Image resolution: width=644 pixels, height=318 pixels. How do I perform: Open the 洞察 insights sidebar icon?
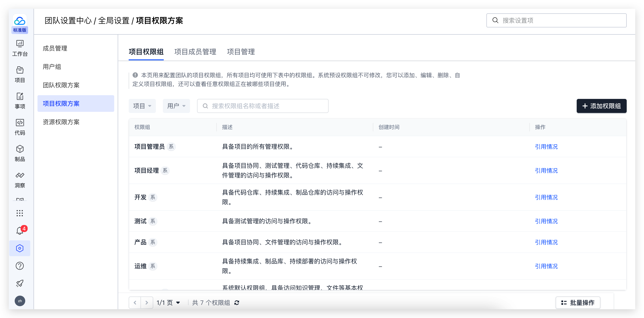point(20,180)
